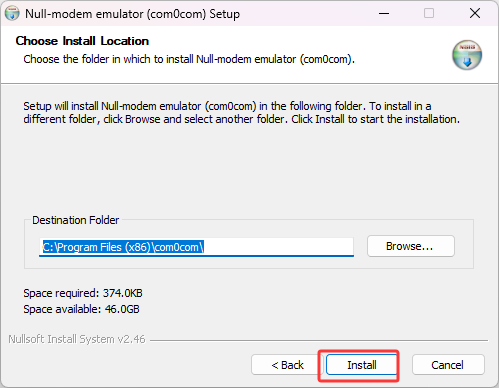
Task: Focus the Destination Folder path field
Action: click(x=196, y=247)
